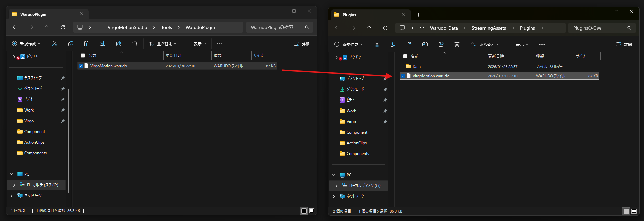Click the Copy icon in the Plugins window toolbar

pos(393,44)
